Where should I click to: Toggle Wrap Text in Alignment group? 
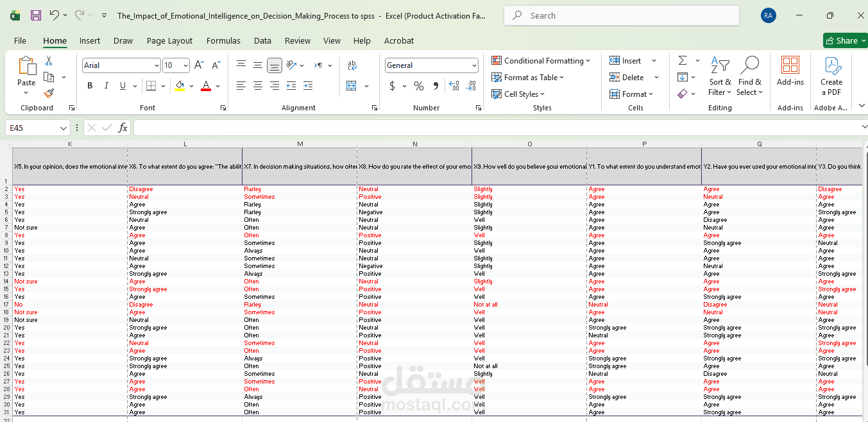point(352,65)
